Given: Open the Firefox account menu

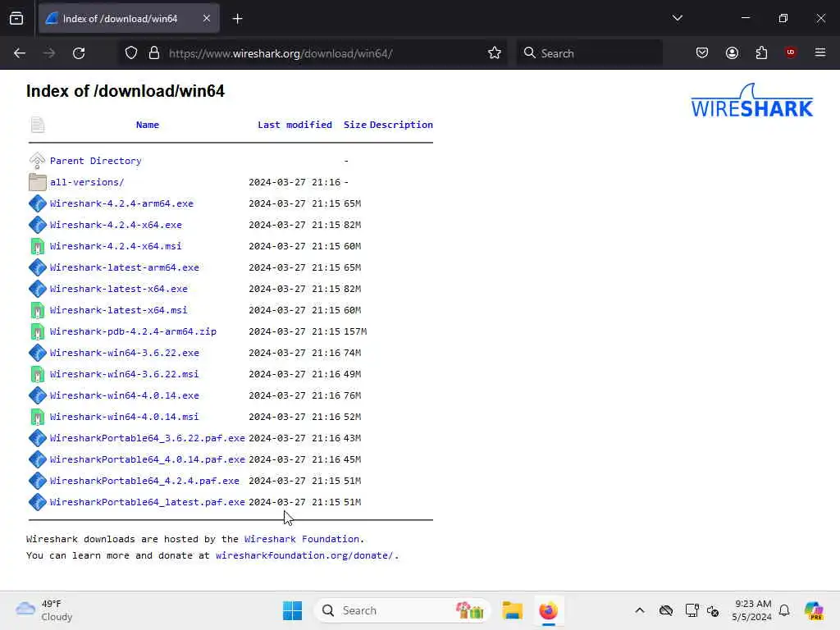Looking at the screenshot, I should (x=732, y=53).
